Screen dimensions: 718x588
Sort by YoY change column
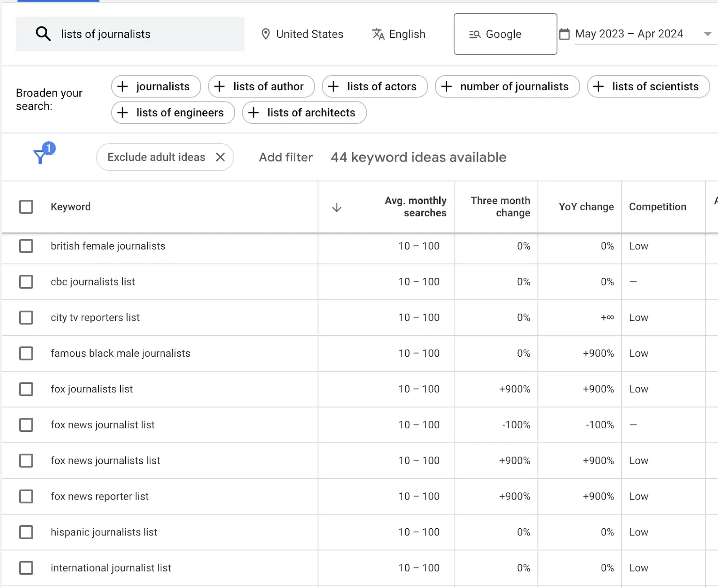pyautogui.click(x=586, y=207)
